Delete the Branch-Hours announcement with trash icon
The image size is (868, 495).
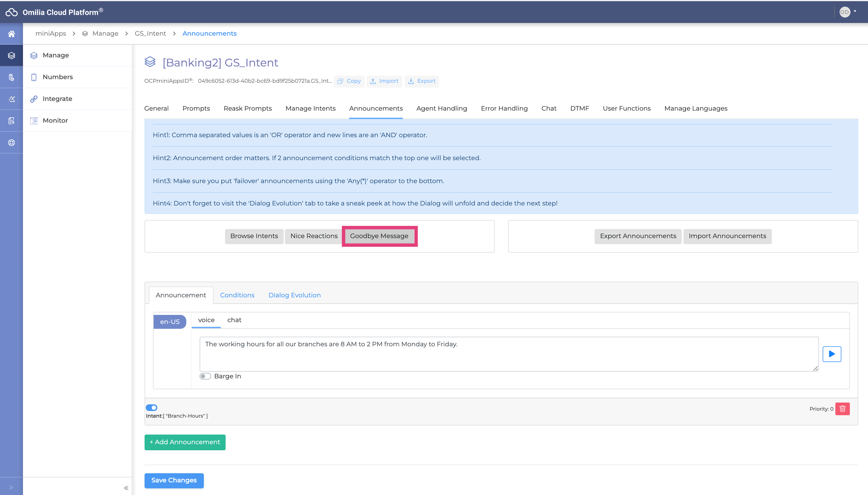pyautogui.click(x=843, y=409)
